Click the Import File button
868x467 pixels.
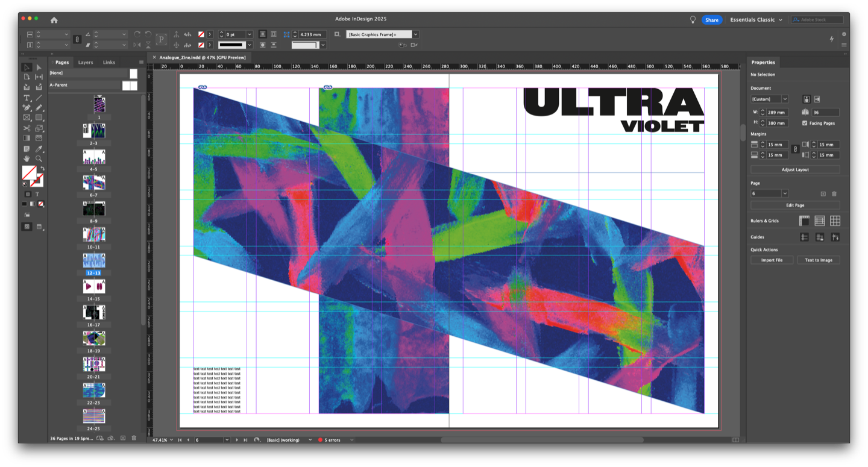[x=772, y=260]
